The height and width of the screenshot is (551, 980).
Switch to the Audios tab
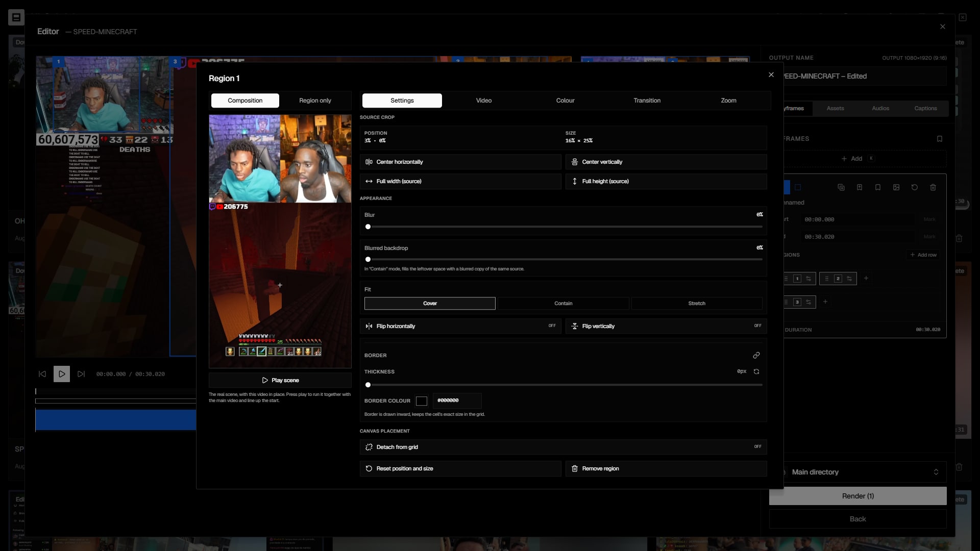tap(880, 108)
